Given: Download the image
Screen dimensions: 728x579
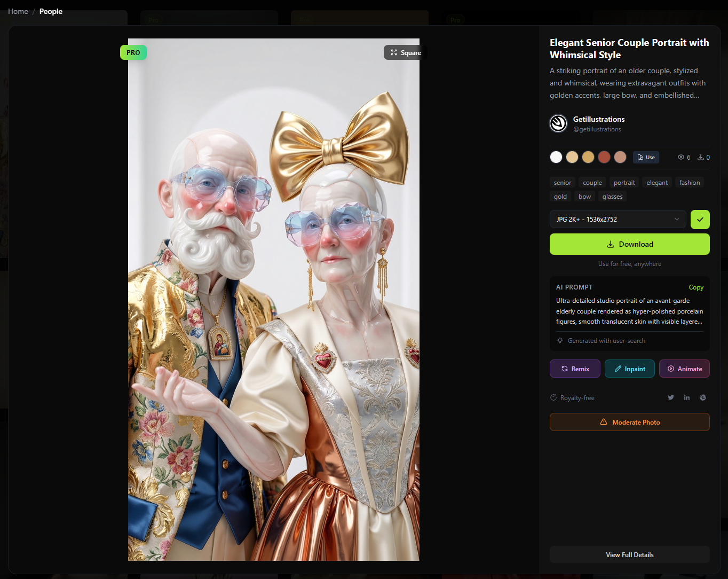Looking at the screenshot, I should (x=629, y=244).
